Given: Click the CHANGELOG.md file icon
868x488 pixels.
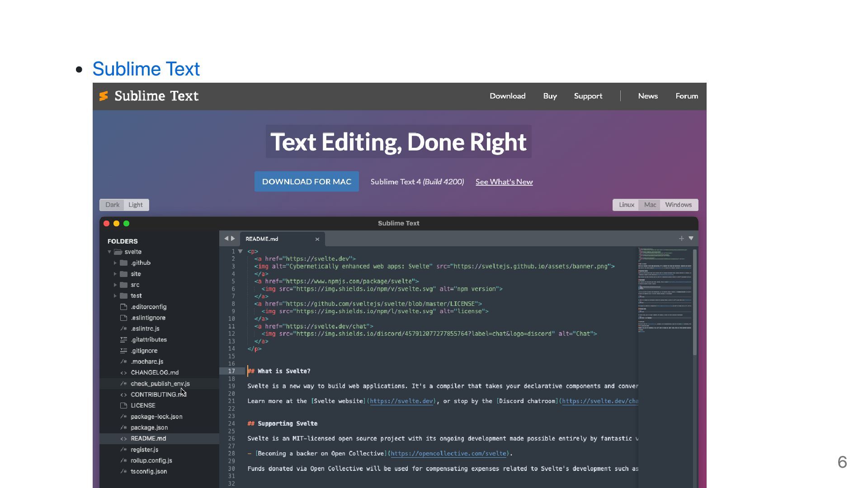Looking at the screenshot, I should pos(123,373).
